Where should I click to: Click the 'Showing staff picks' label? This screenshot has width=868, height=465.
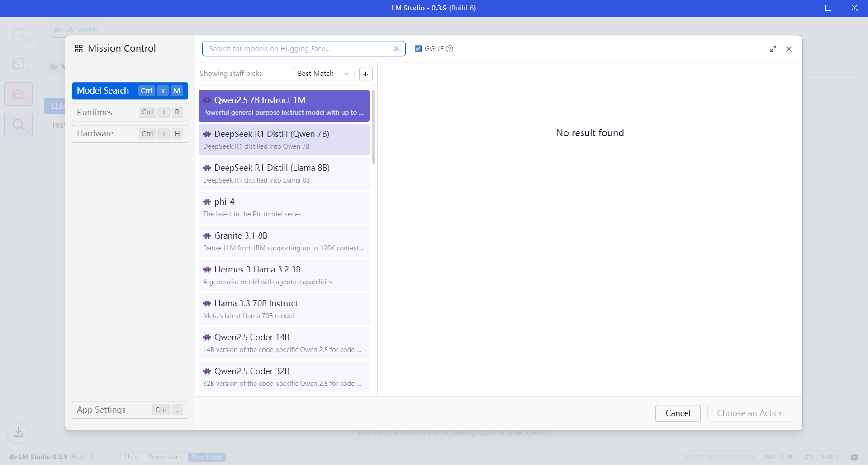click(231, 74)
